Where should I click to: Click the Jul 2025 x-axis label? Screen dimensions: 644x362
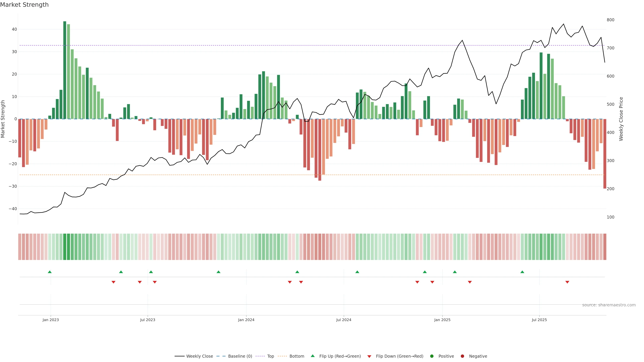(539, 320)
